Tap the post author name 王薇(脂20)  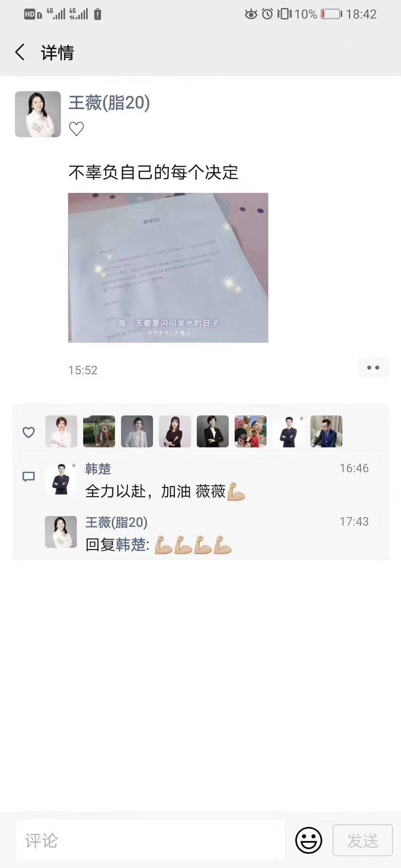(109, 103)
